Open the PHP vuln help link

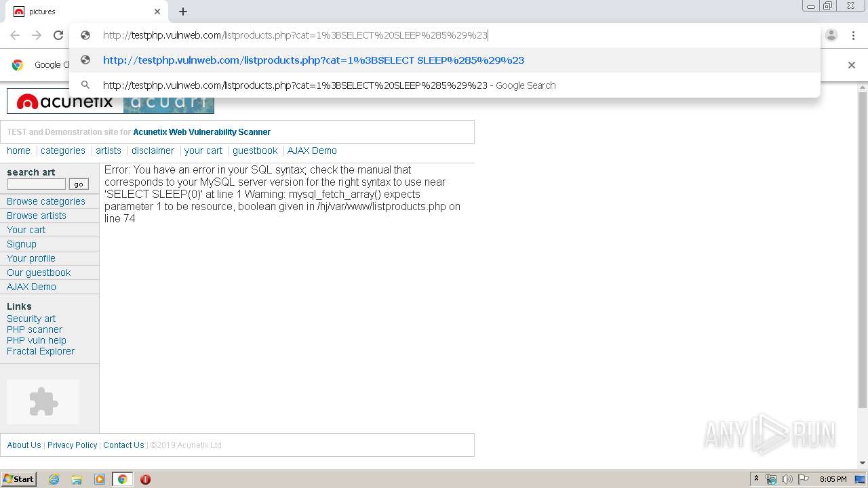(37, 340)
